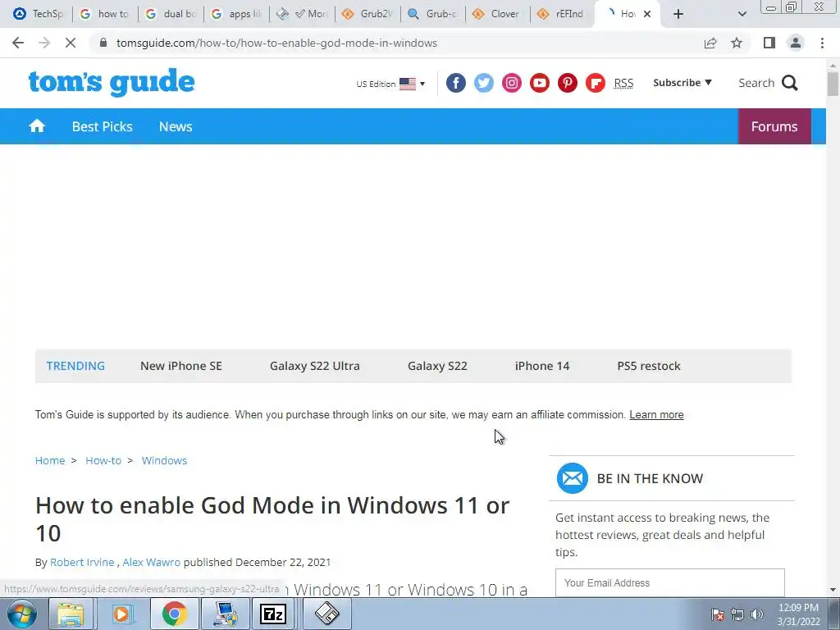
Task: Open Best Picks menu item
Action: click(x=103, y=126)
